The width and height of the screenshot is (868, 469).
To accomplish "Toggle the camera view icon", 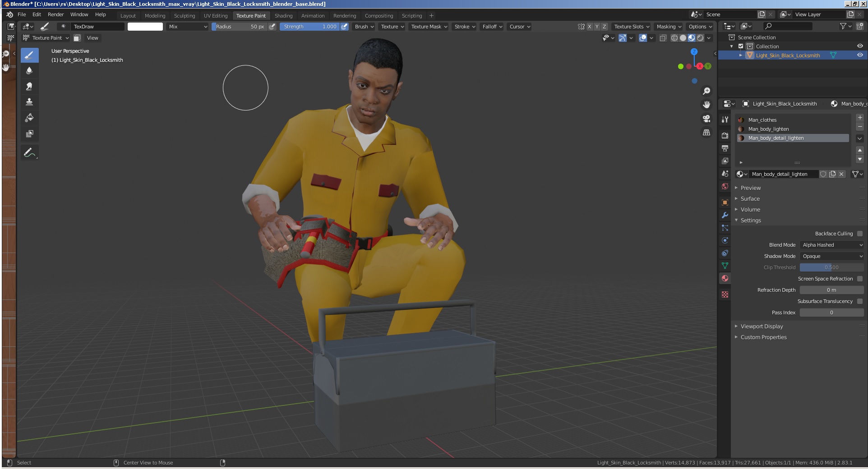I will [706, 119].
